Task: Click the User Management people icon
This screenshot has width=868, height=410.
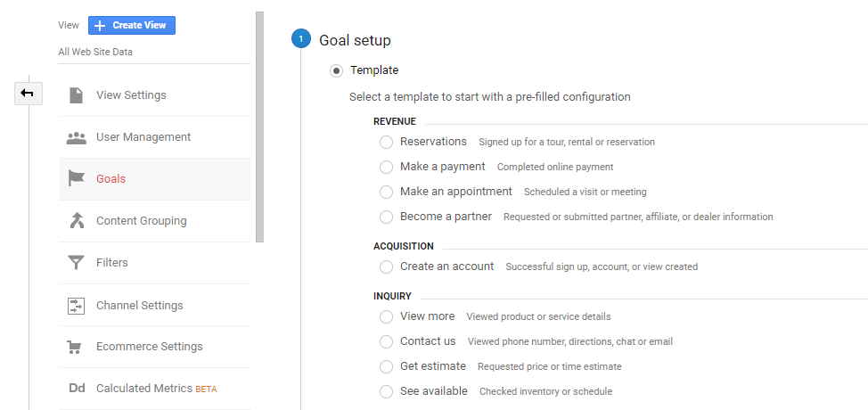Action: [x=77, y=137]
